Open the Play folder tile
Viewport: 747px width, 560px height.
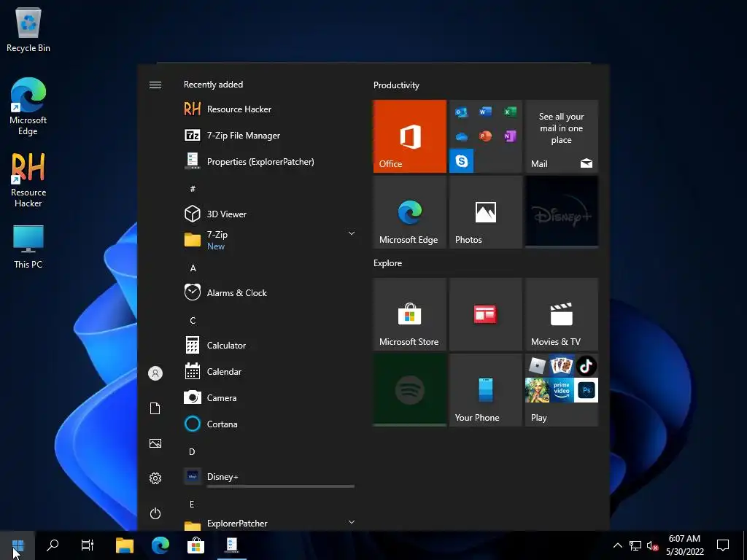point(561,390)
